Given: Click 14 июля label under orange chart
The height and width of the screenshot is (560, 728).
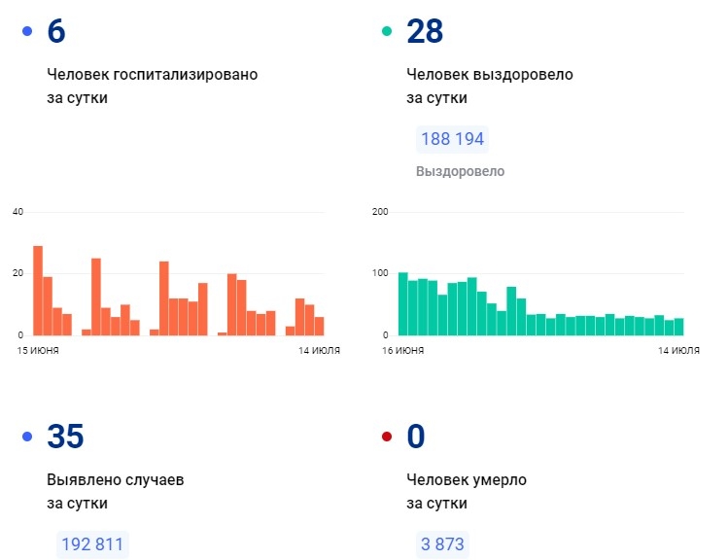Looking at the screenshot, I should (x=319, y=350).
